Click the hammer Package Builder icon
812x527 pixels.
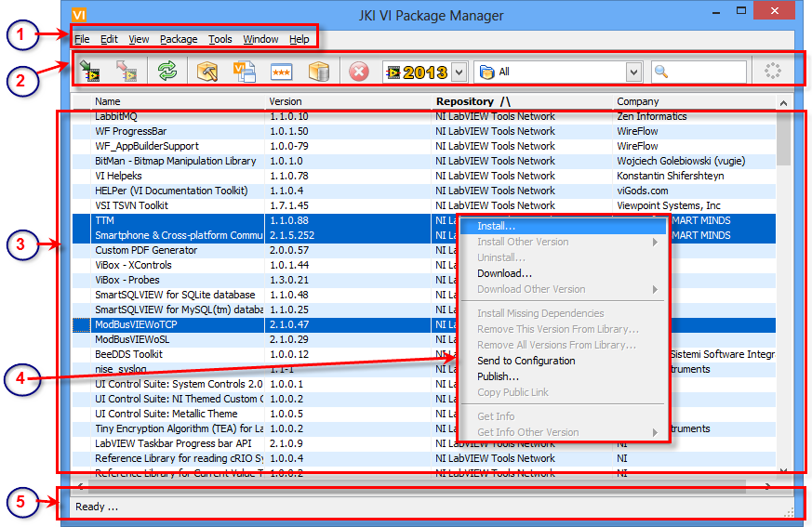207,72
